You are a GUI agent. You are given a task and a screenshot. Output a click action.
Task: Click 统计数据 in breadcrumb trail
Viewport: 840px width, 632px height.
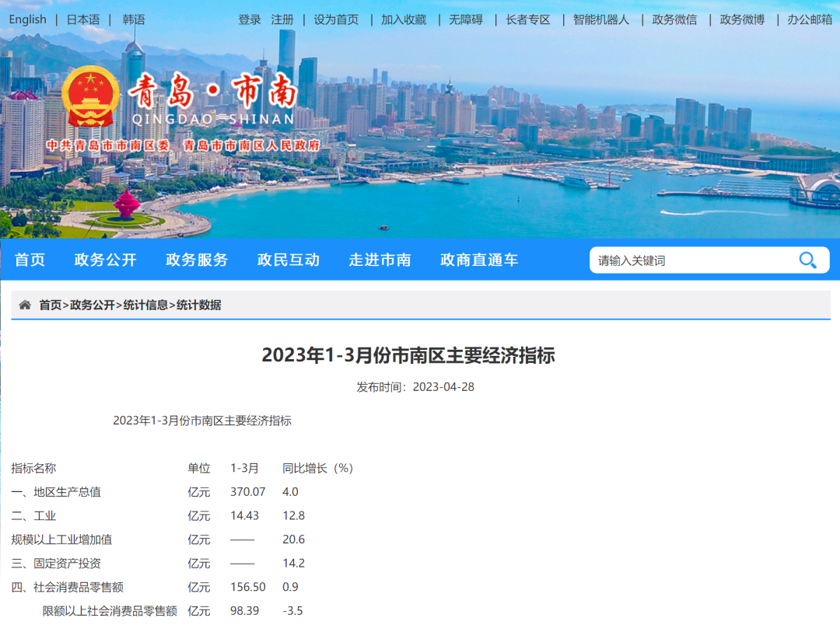199,305
